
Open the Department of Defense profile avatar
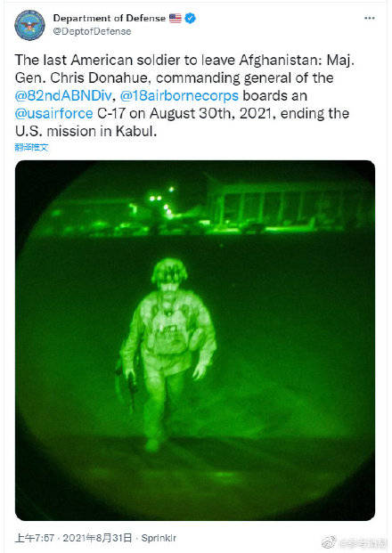pos(29,25)
